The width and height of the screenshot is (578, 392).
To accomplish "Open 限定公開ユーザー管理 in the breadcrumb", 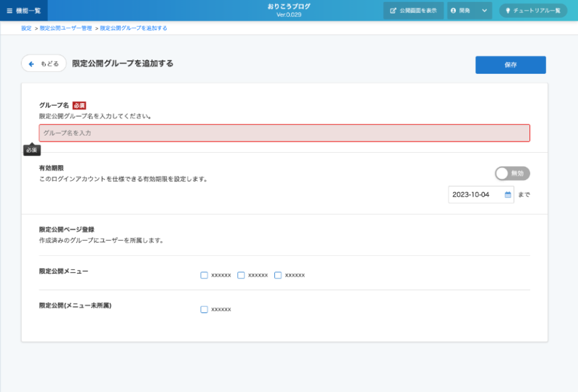I will [66, 29].
